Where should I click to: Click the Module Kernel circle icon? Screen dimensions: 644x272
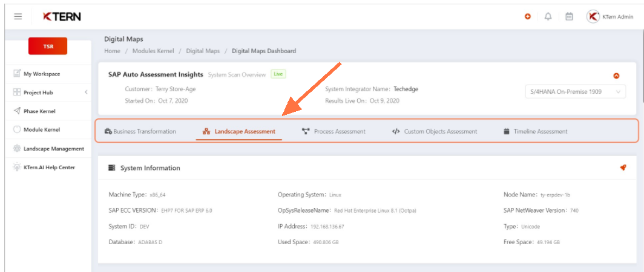tap(17, 129)
